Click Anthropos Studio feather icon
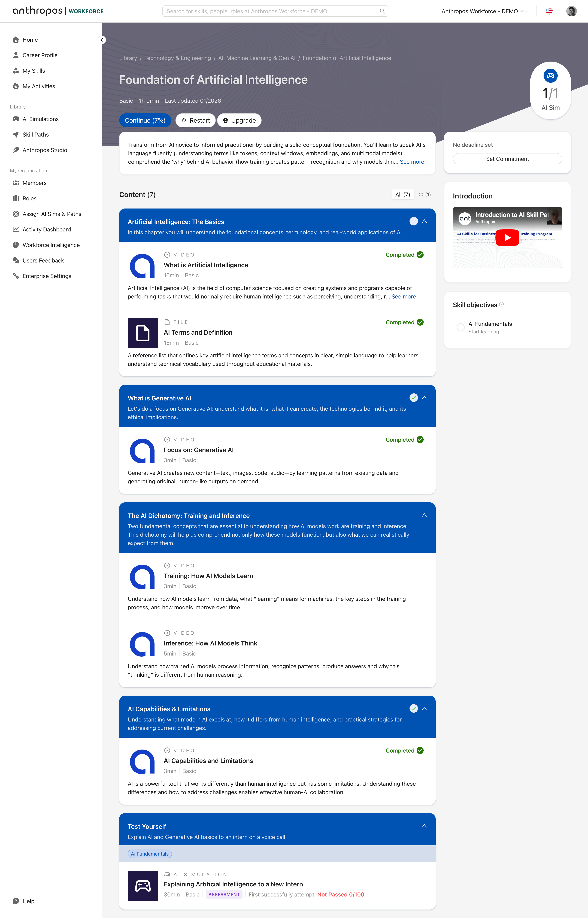The height and width of the screenshot is (918, 588). pyautogui.click(x=16, y=150)
